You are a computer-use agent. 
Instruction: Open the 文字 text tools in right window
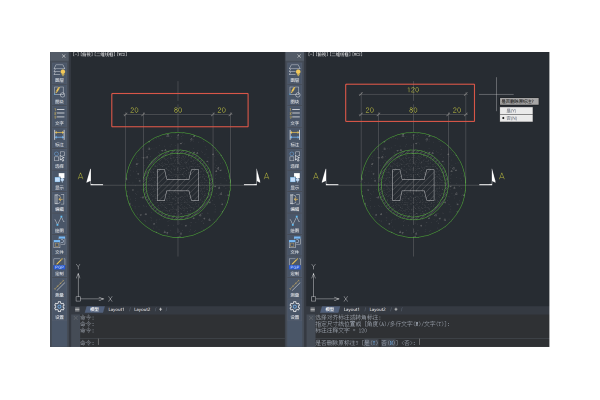(x=295, y=116)
